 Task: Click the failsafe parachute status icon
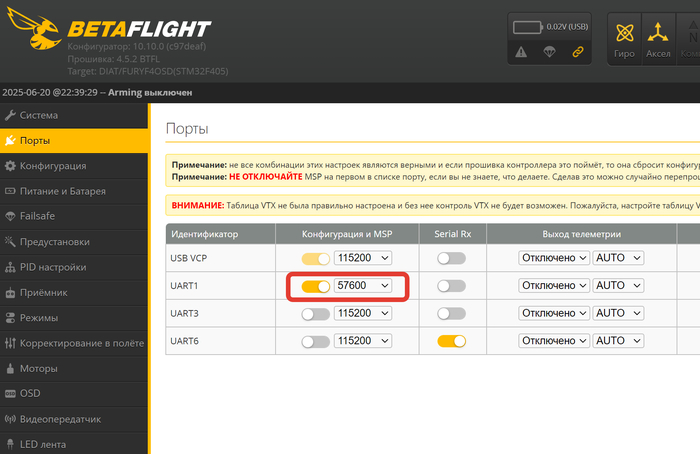point(549,52)
